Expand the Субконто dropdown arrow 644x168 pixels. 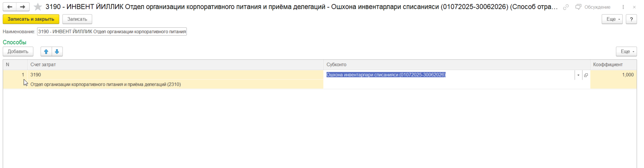pos(578,75)
